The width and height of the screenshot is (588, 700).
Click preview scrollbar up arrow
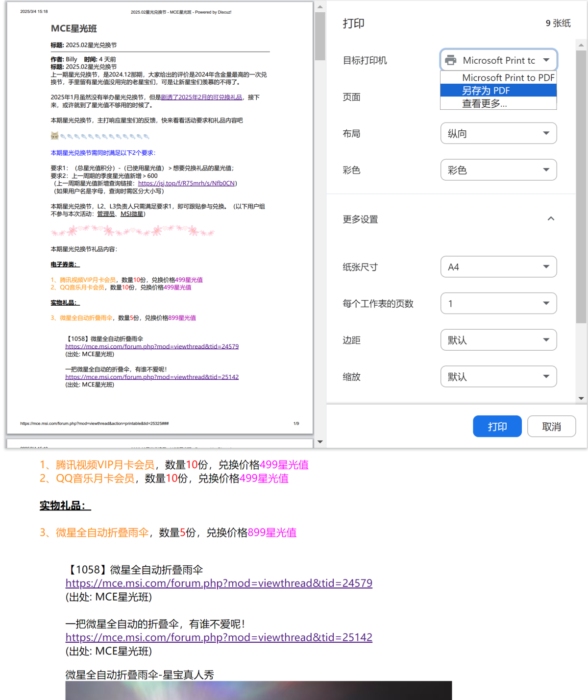pyautogui.click(x=320, y=7)
